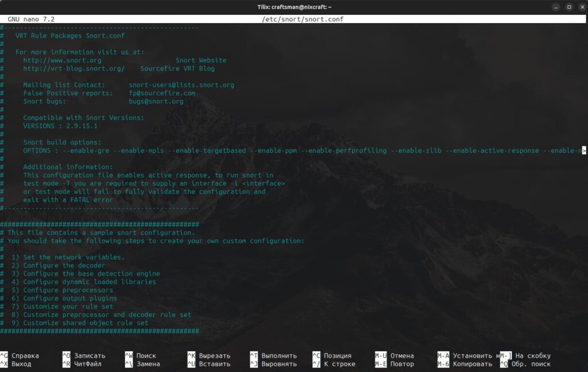
Task: Close the Tilix window
Action: pos(582,7)
